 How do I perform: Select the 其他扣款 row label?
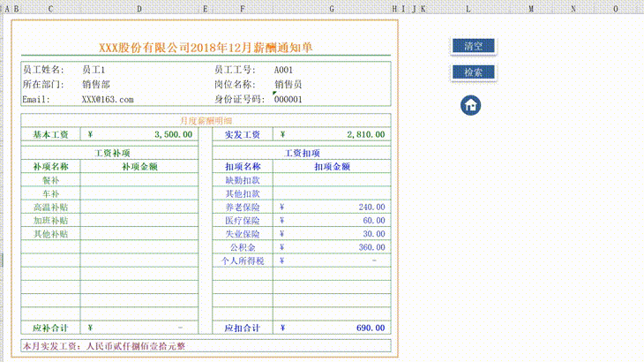pyautogui.click(x=243, y=193)
